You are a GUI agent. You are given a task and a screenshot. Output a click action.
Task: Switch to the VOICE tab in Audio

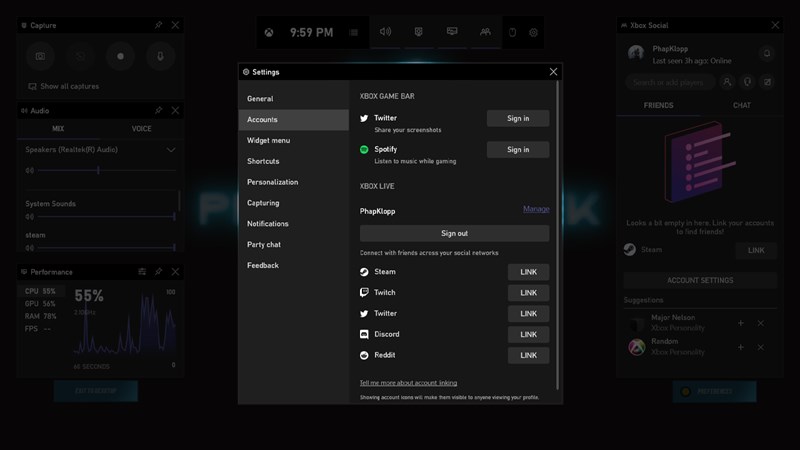pyautogui.click(x=141, y=129)
